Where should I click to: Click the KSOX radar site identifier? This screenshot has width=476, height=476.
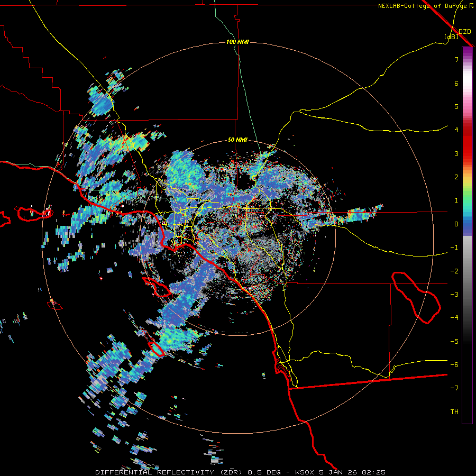tap(305, 472)
